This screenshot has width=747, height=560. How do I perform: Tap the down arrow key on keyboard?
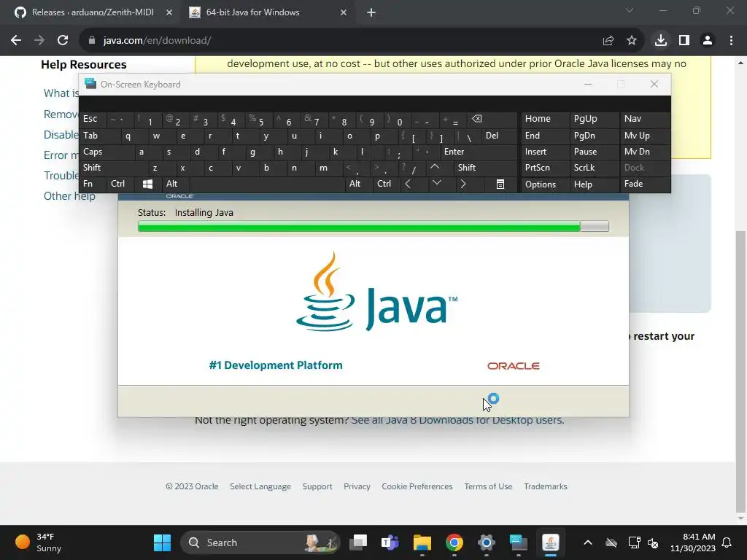(x=436, y=183)
